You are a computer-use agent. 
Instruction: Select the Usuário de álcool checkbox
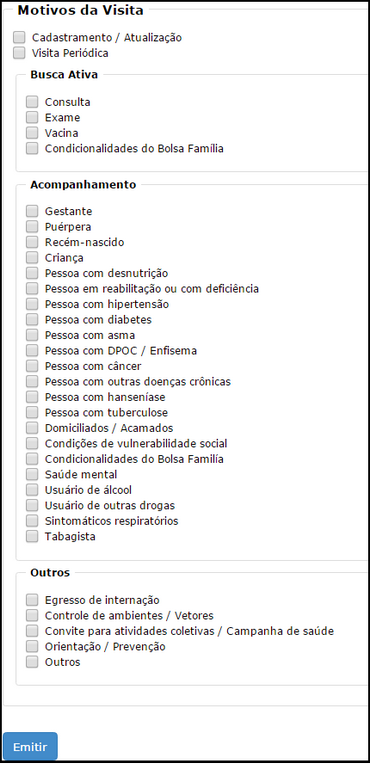click(x=32, y=490)
